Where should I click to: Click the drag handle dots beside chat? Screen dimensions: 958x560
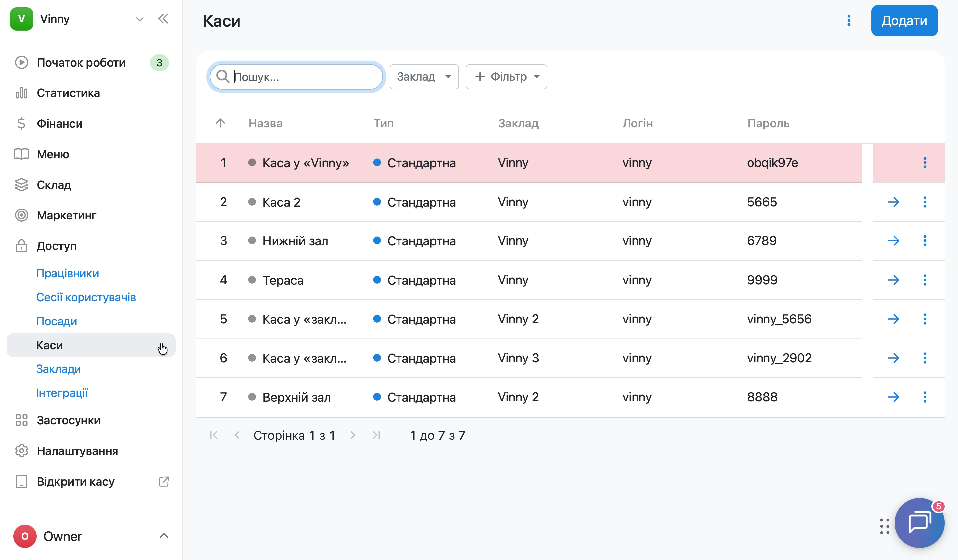[884, 526]
